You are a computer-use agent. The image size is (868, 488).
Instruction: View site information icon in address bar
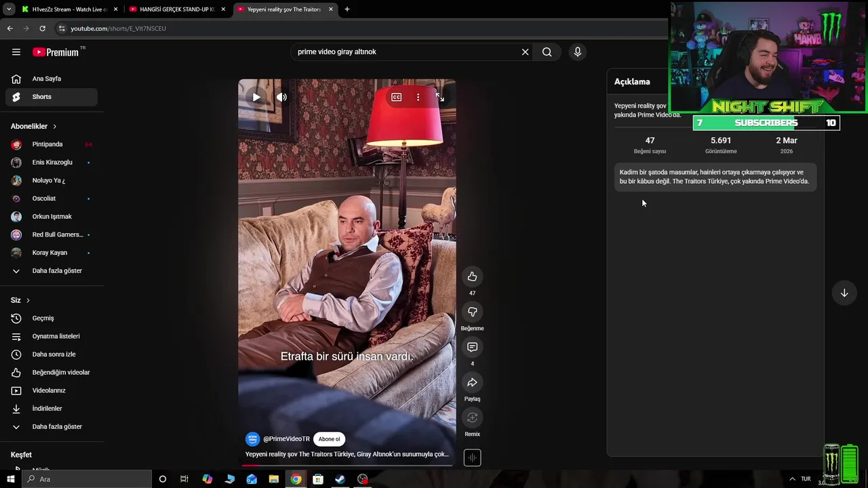coord(62,28)
